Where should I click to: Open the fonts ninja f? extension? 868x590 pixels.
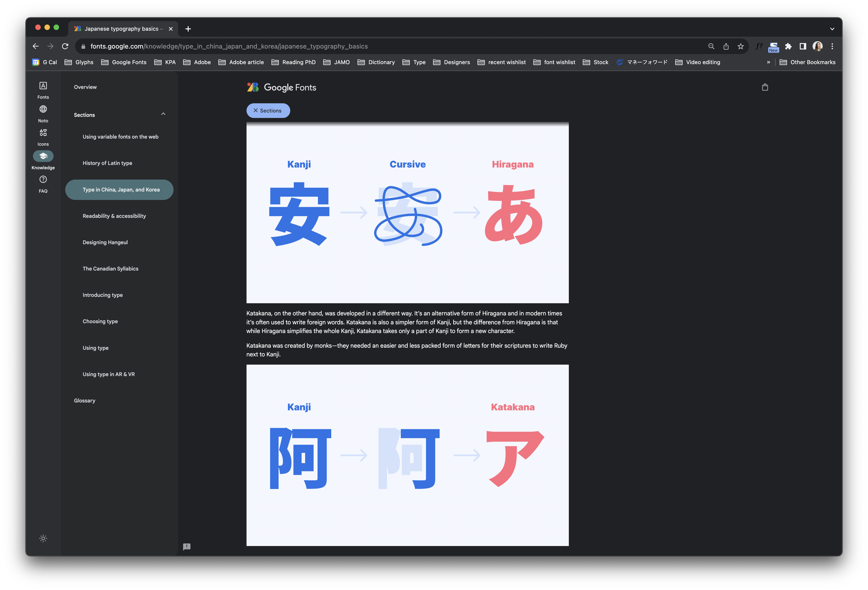[759, 46]
